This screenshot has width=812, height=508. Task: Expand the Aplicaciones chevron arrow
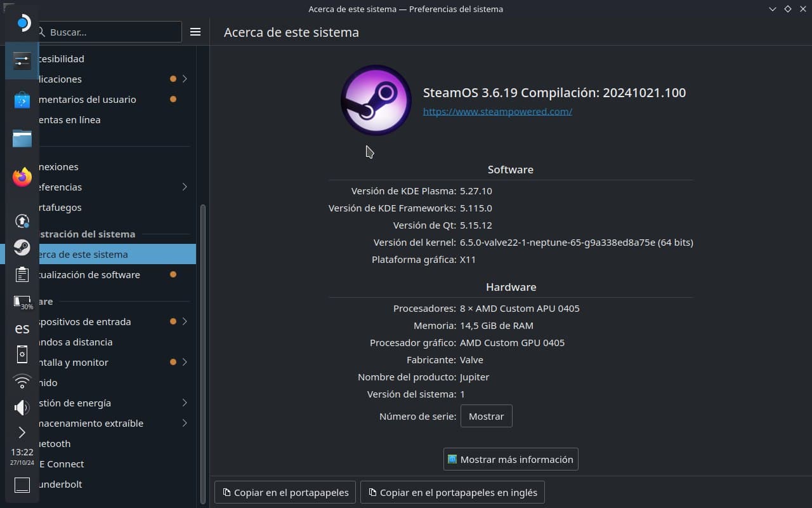click(185, 79)
